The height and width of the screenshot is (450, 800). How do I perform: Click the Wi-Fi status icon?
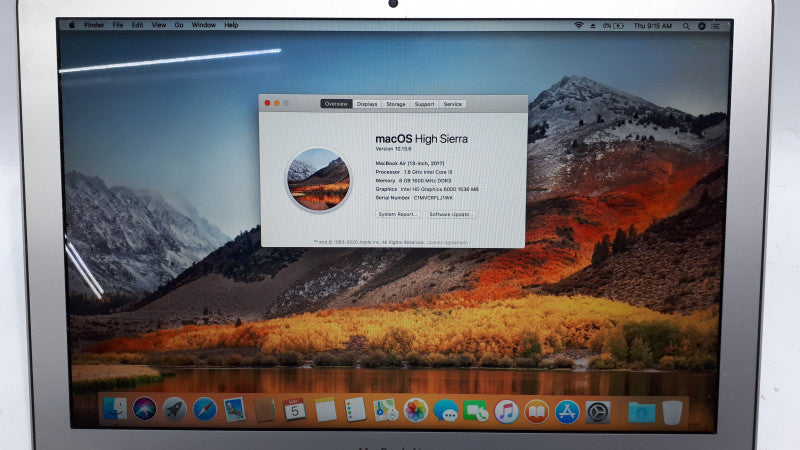(x=579, y=25)
